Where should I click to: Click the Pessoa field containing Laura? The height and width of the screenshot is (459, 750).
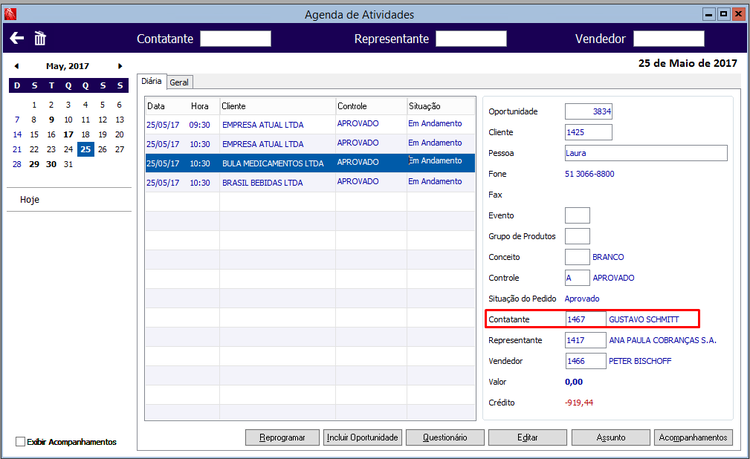pyautogui.click(x=646, y=153)
